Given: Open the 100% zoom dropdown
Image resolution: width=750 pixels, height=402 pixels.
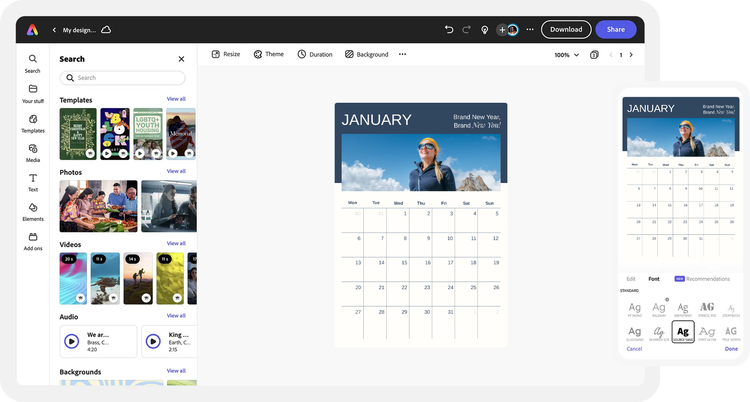Looking at the screenshot, I should (566, 55).
